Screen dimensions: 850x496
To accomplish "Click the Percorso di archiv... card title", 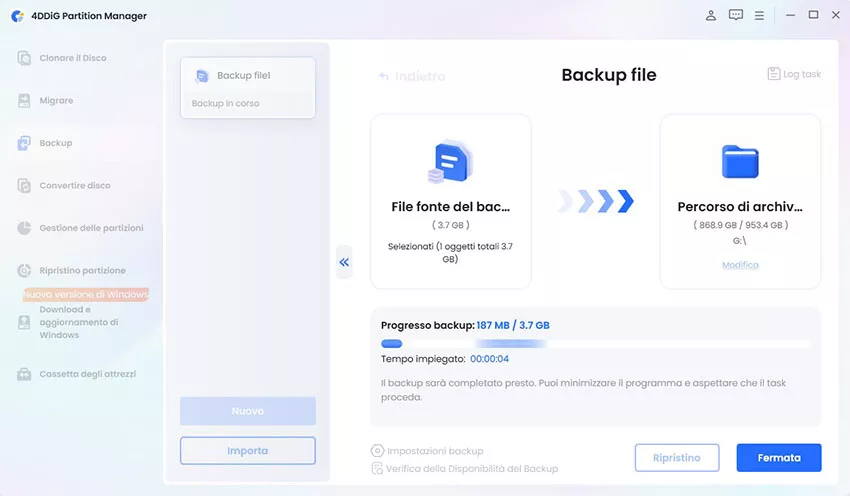I will pyautogui.click(x=740, y=207).
